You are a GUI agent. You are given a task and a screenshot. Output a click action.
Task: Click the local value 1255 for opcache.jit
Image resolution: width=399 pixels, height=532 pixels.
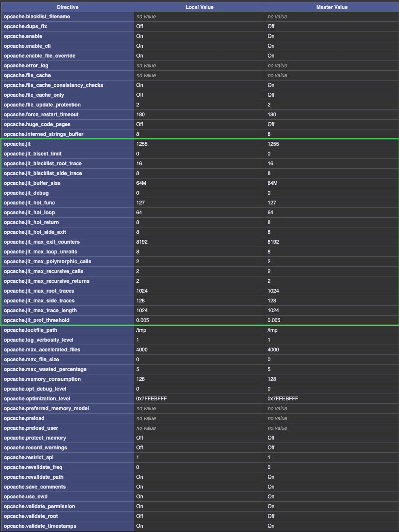pyautogui.click(x=142, y=144)
